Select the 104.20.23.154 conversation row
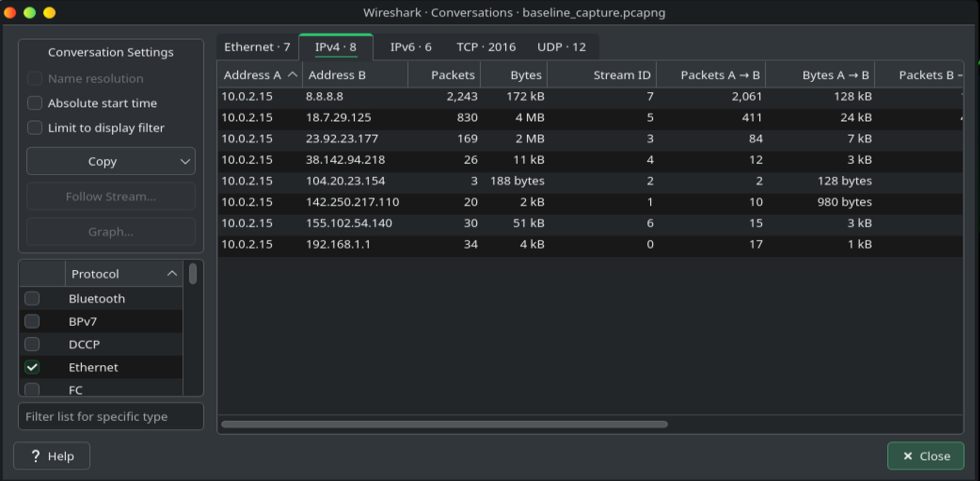Image resolution: width=980 pixels, height=481 pixels. click(x=590, y=181)
